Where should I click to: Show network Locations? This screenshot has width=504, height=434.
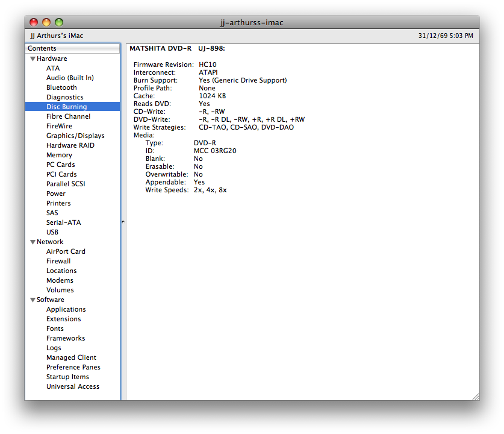click(61, 271)
